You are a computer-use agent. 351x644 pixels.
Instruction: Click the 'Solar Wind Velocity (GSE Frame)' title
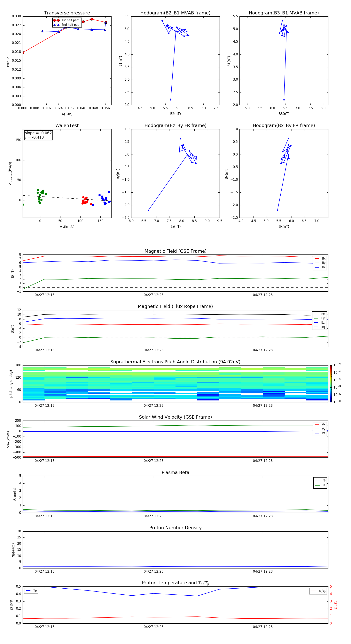click(175, 417)
